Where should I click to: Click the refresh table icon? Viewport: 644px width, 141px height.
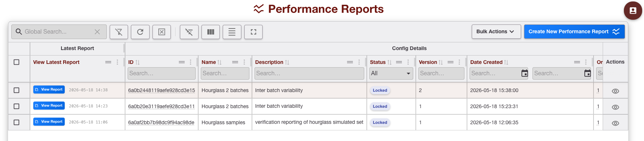click(x=140, y=32)
